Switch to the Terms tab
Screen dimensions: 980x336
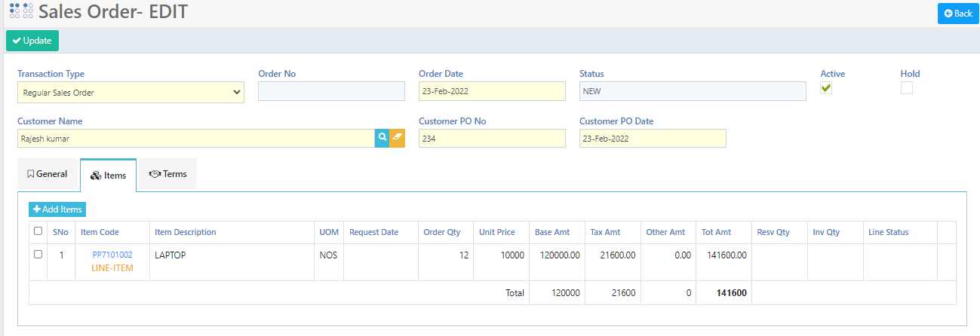pos(168,173)
